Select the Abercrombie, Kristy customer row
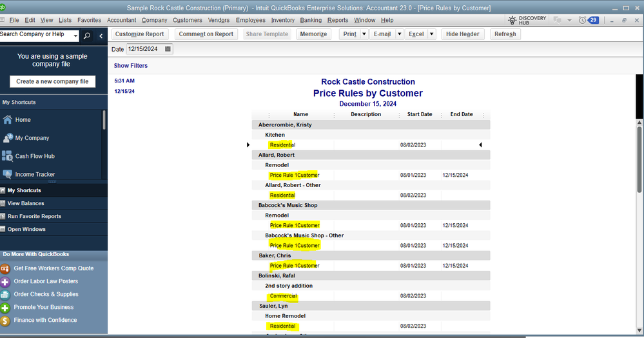The image size is (644, 338). 371,124
